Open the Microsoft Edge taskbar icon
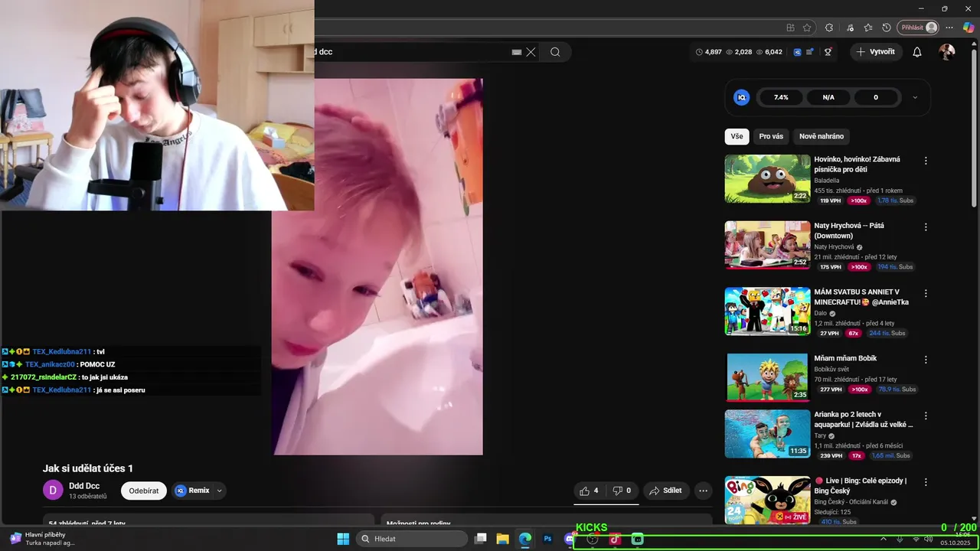The image size is (980, 551). click(x=525, y=539)
